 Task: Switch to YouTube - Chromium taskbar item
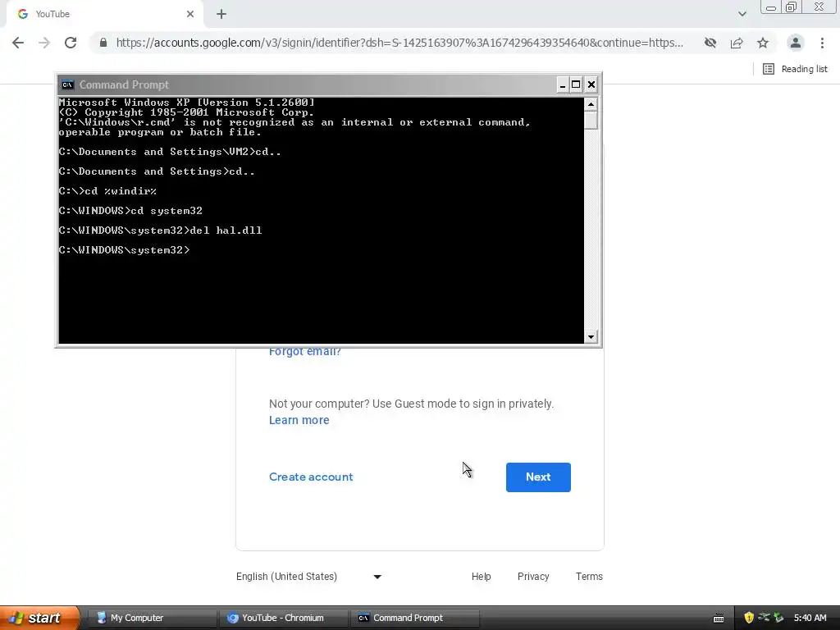pos(282,619)
